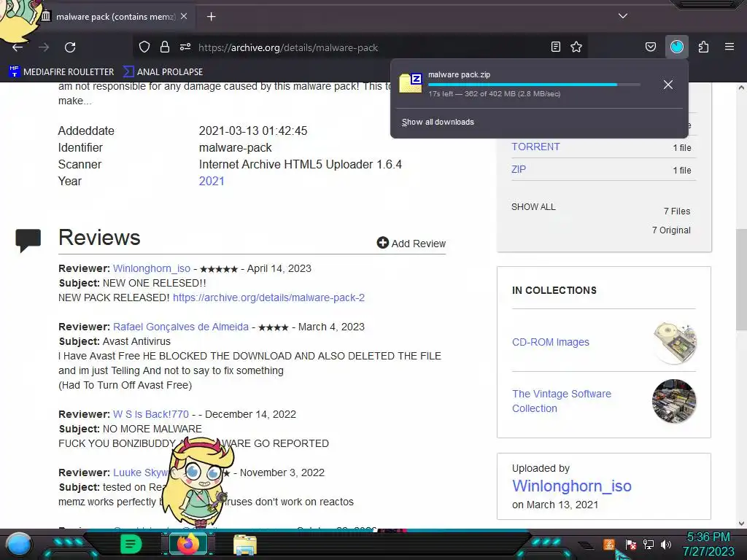Close the malware pack tab
This screenshot has width=747, height=560.
point(184,16)
